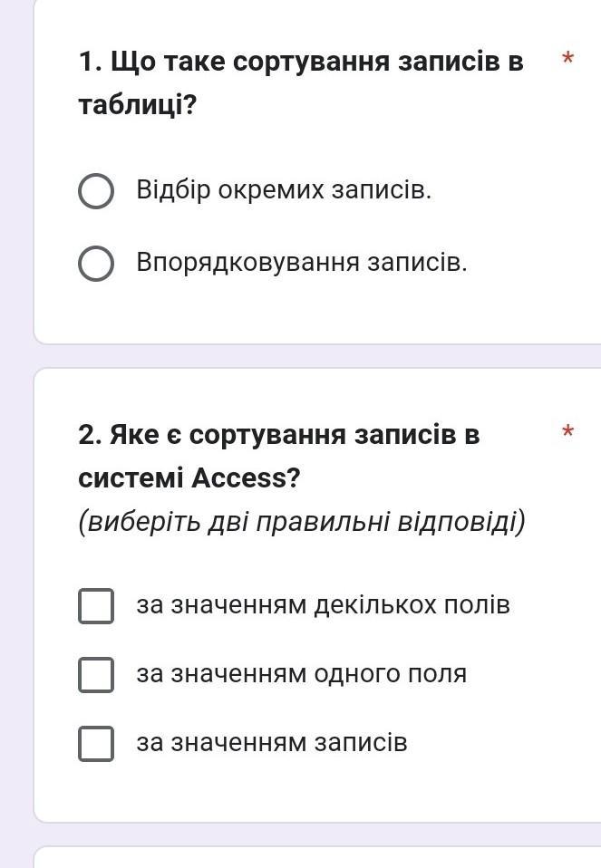Check the 'за значенням декількох полів' checkbox

[x=96, y=606]
